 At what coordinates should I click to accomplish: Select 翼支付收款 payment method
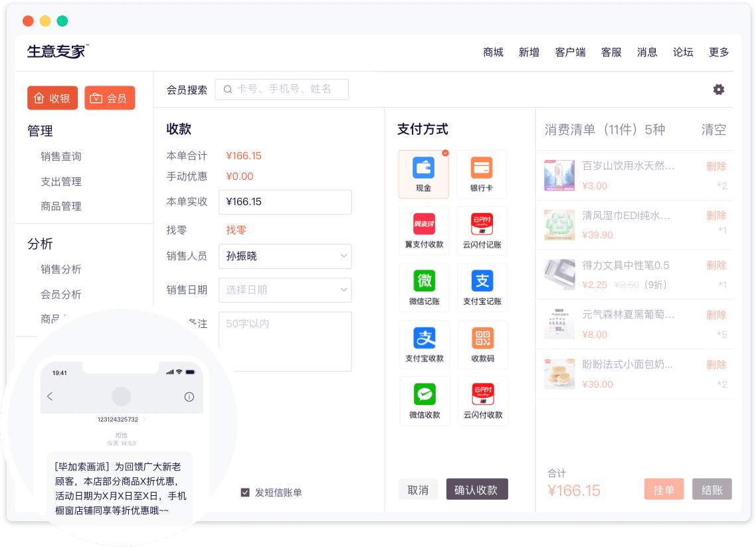(x=424, y=230)
